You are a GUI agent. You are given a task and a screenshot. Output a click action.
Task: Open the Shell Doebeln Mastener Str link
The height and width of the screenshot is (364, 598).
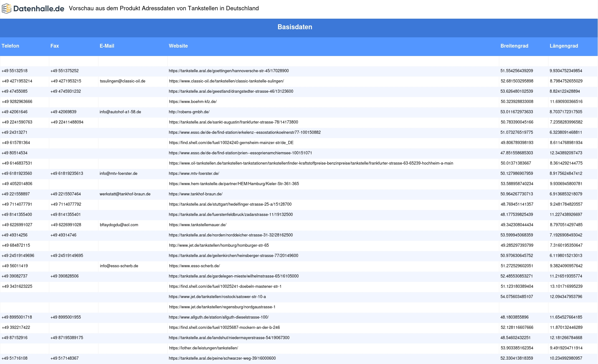point(225,287)
